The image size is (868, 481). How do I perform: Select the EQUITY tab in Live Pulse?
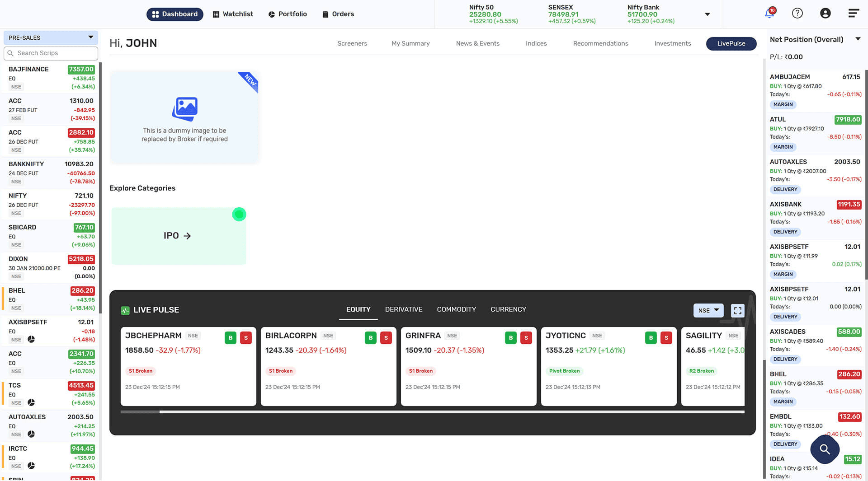click(x=358, y=309)
